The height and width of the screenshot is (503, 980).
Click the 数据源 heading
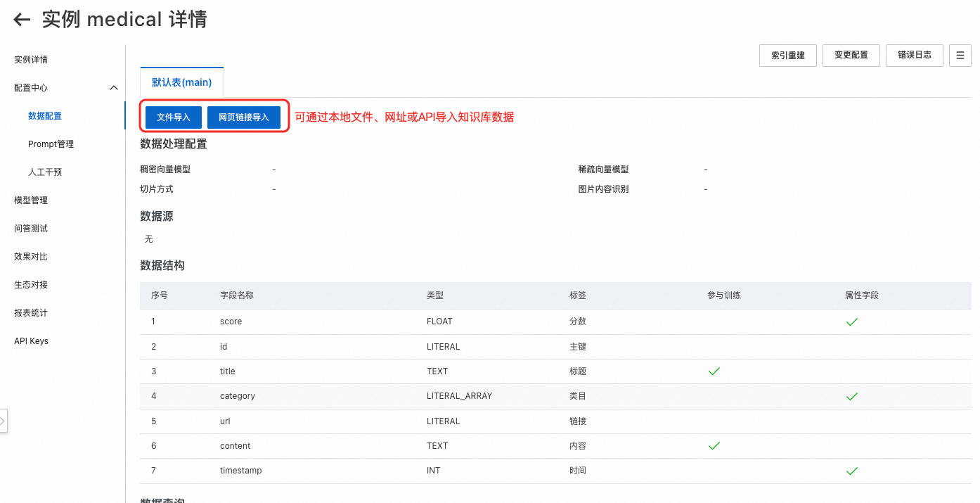pos(157,217)
